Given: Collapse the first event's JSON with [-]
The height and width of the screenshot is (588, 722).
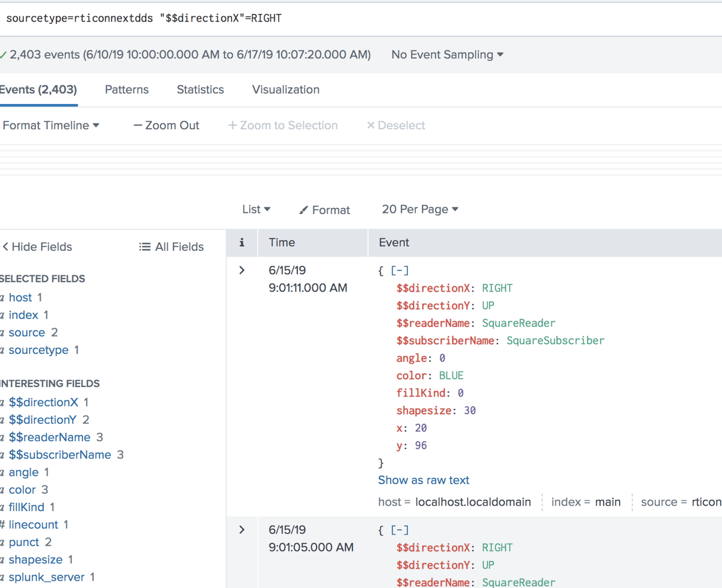Looking at the screenshot, I should click(x=400, y=271).
